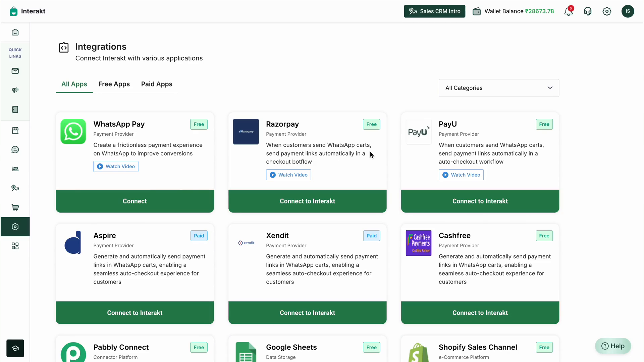Click the Shopify bag logo
This screenshot has width=644, height=362.
[x=419, y=352]
